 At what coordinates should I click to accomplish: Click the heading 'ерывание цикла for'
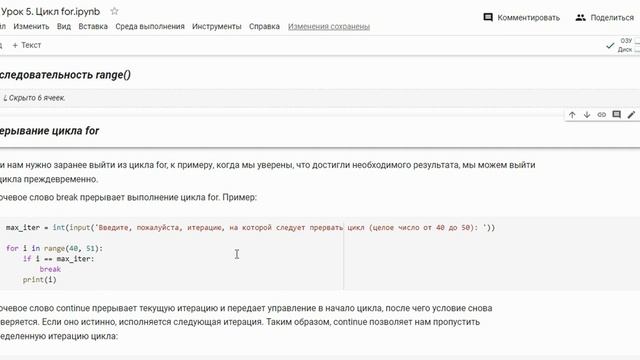click(x=49, y=131)
